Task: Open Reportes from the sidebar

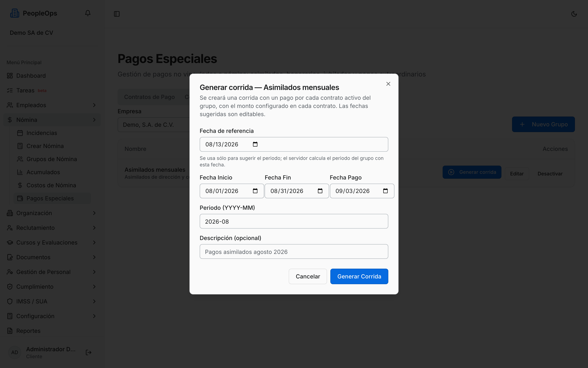Action: tap(52, 331)
